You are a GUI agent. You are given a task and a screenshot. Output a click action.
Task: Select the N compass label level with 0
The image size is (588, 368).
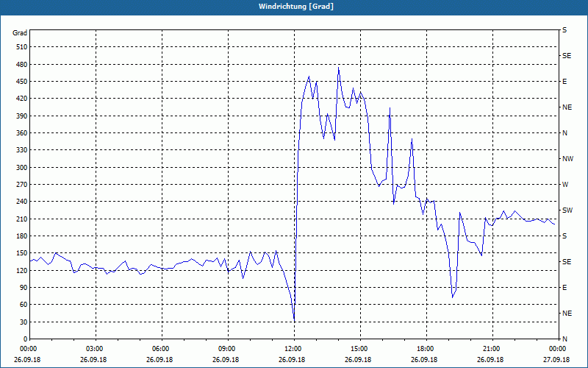click(564, 339)
